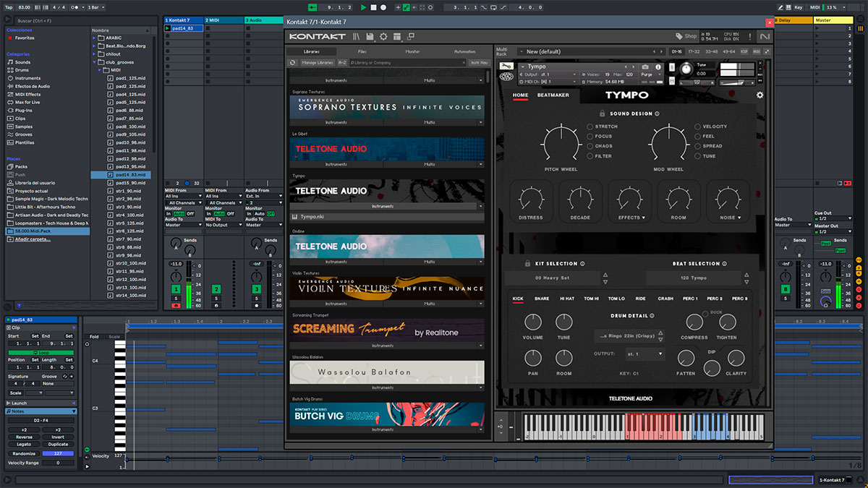The height and width of the screenshot is (488, 868).
Task: Show Drum Detail info icon
Action: tap(652, 316)
